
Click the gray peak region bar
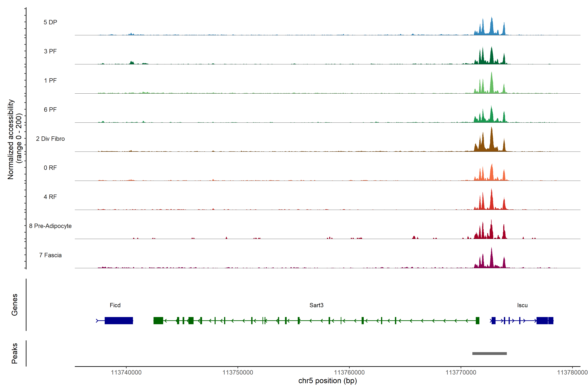[489, 353]
